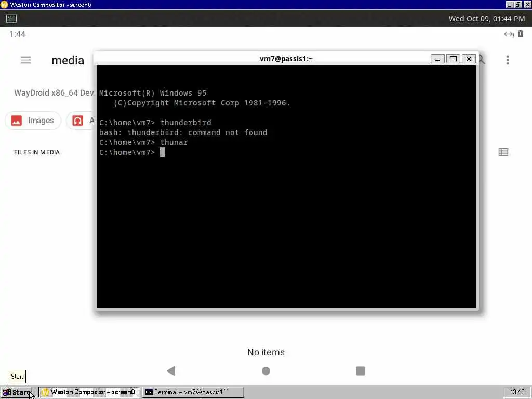Switch file list to list view
The height and width of the screenshot is (399, 532).
[x=503, y=152]
